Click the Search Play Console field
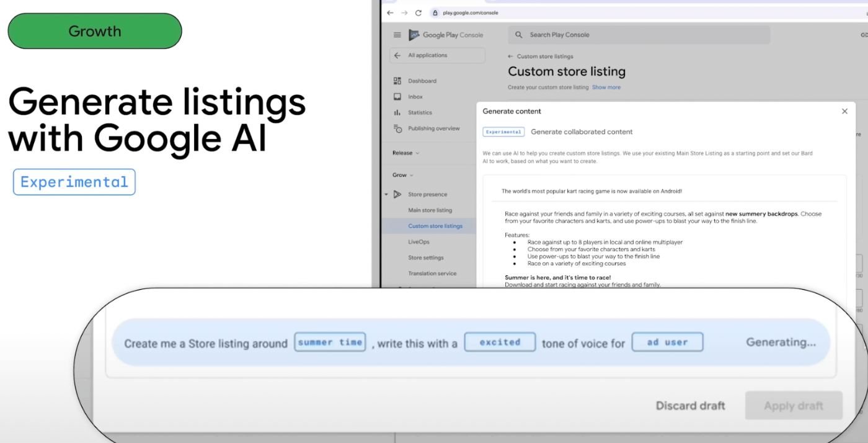 coord(639,35)
